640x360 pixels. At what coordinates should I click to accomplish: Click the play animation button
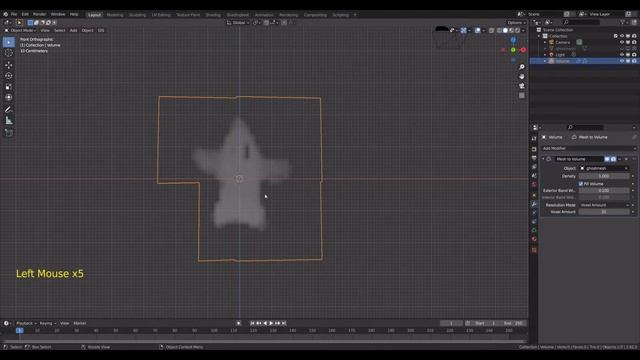[271, 323]
